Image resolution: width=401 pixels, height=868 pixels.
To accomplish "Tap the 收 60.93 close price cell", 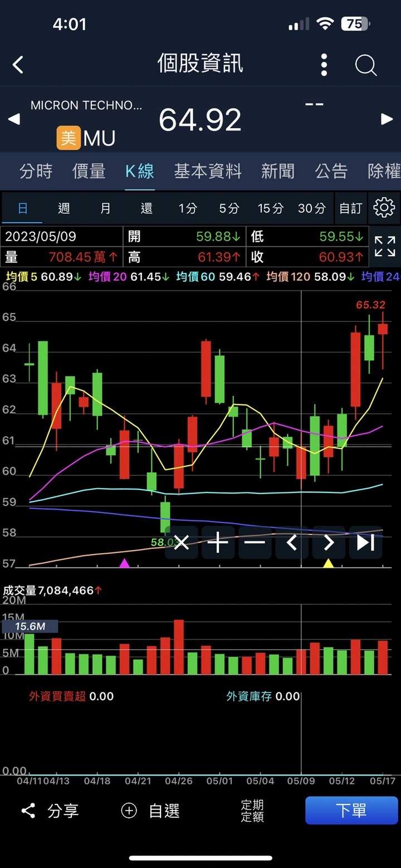I will click(x=307, y=257).
